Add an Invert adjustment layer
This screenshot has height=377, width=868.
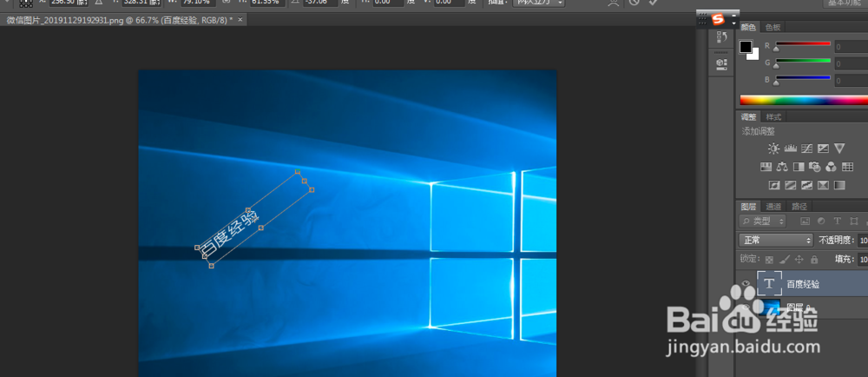click(x=774, y=185)
